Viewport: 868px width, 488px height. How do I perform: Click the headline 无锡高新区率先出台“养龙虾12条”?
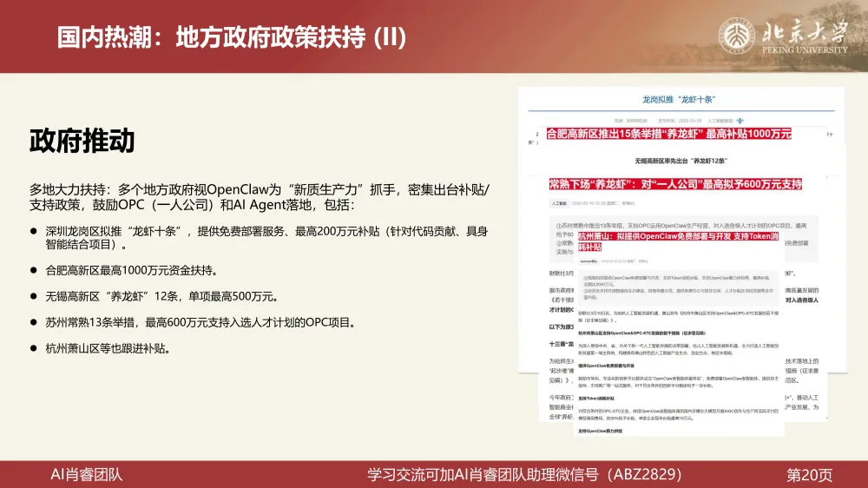pos(681,161)
